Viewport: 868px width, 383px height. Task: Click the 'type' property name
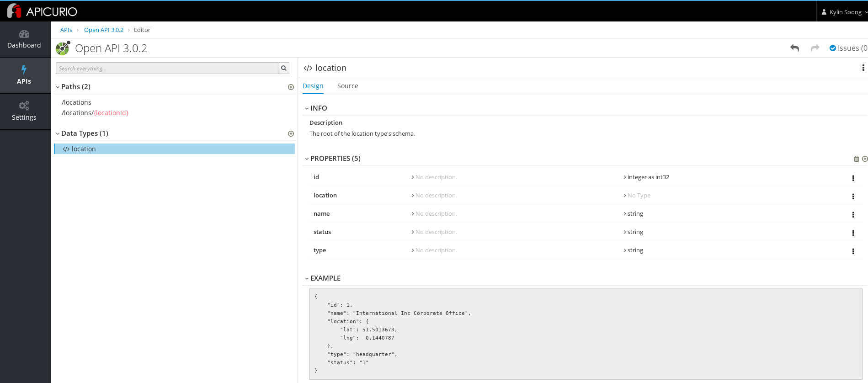320,250
